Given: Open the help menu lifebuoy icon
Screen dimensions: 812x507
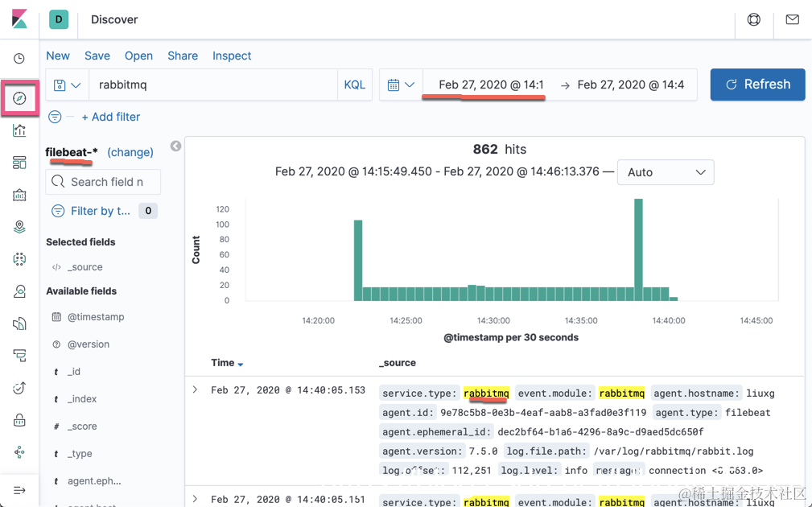Looking at the screenshot, I should point(754,19).
